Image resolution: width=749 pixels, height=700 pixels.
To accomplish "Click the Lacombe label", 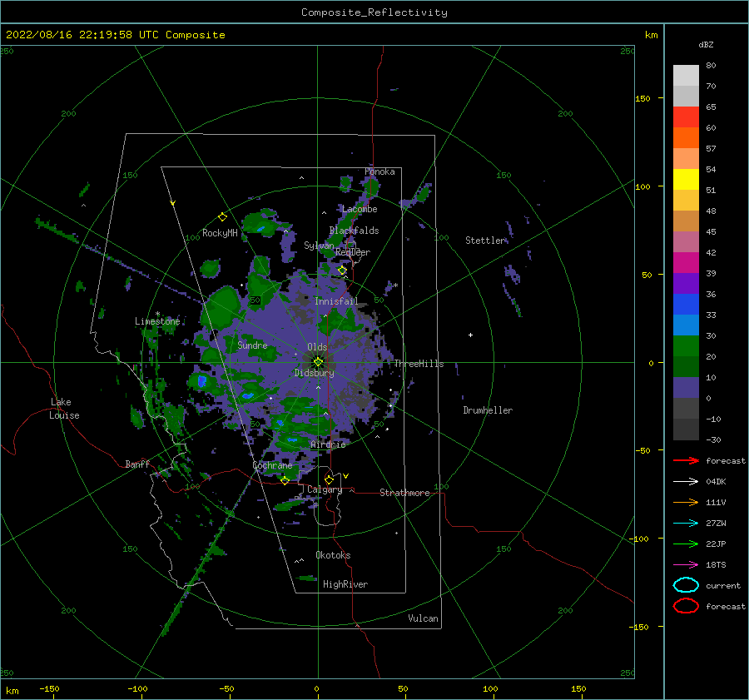I will pyautogui.click(x=360, y=209).
